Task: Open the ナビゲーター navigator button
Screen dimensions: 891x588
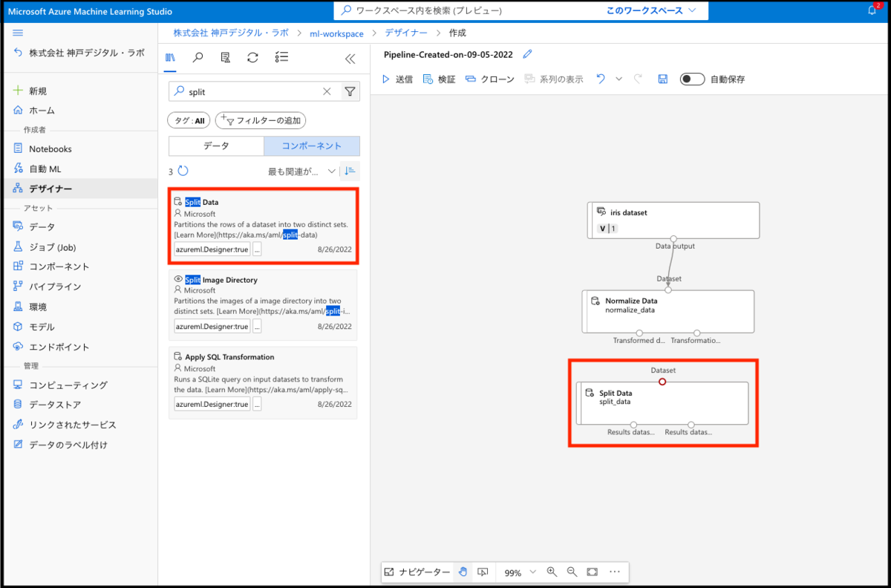Action: click(x=417, y=572)
